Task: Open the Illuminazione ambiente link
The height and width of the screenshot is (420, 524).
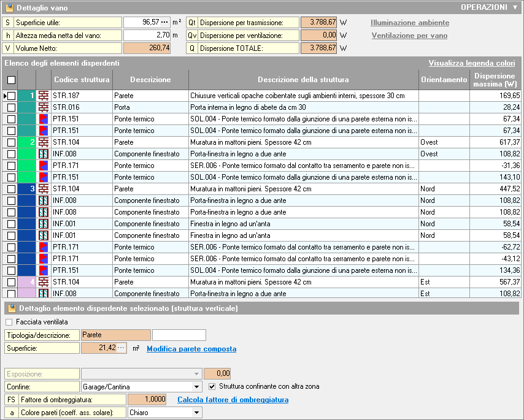Action: 409,23
